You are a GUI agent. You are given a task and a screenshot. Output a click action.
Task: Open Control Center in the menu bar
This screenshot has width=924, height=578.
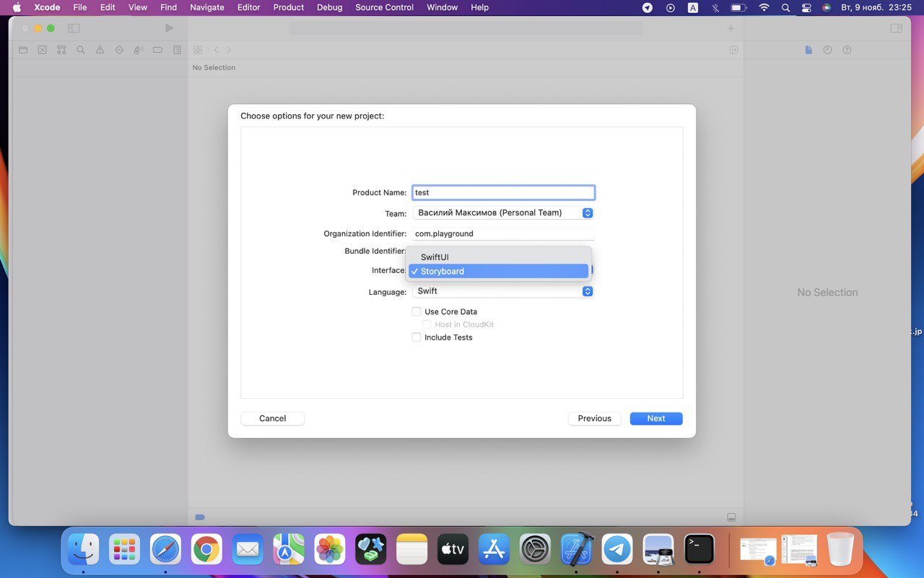[x=806, y=7]
